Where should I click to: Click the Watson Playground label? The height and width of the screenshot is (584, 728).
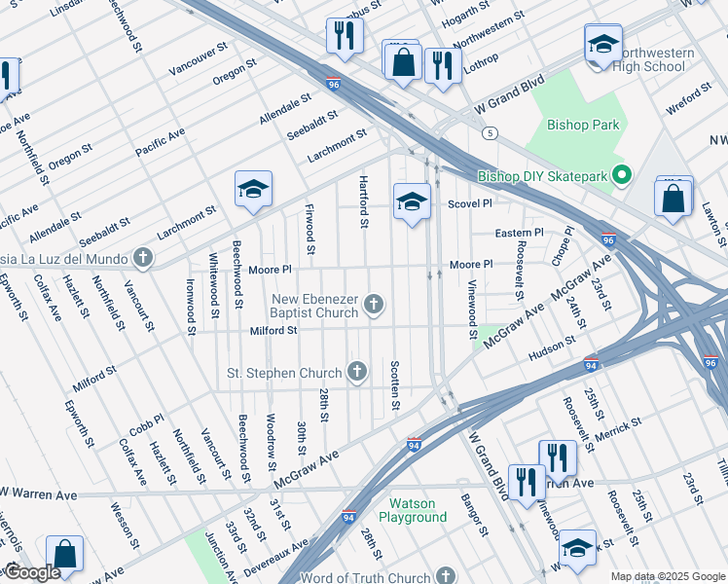tap(413, 510)
